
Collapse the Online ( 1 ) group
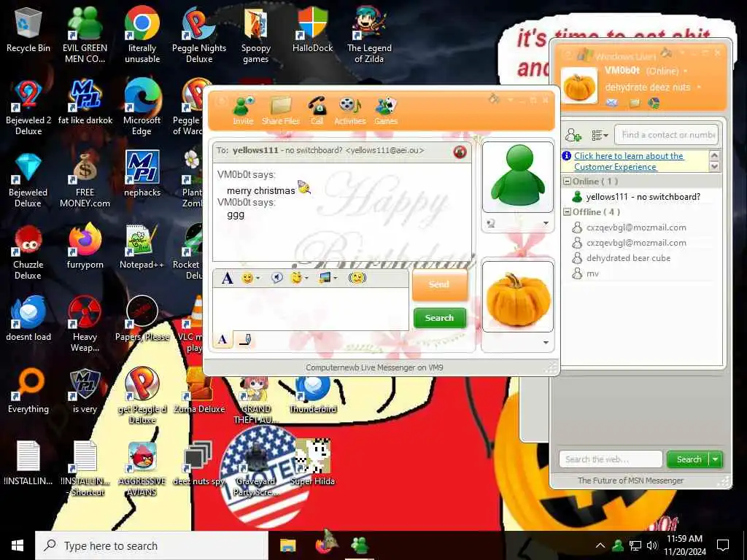coord(567,182)
